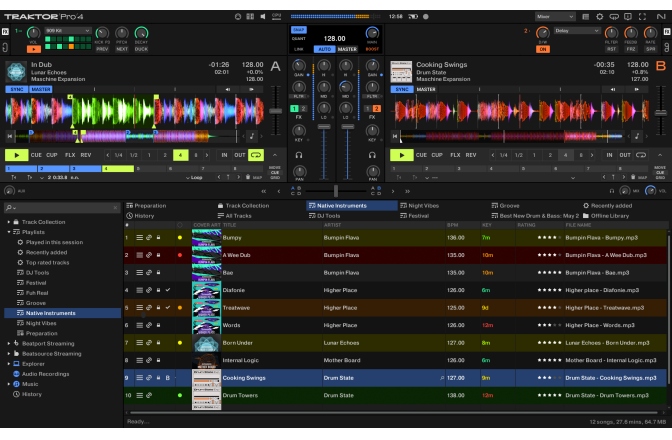
Task: Activate Deck A loop icon button
Action: tap(256, 155)
